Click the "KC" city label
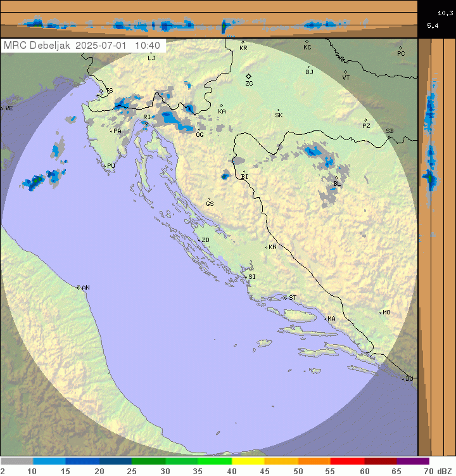This screenshot has height=476, width=456. pos(307,48)
